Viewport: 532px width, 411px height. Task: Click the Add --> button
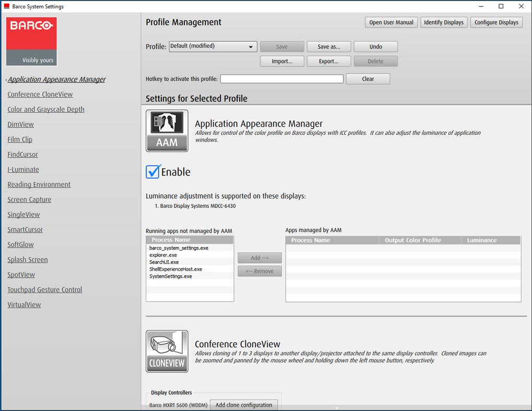(x=259, y=258)
